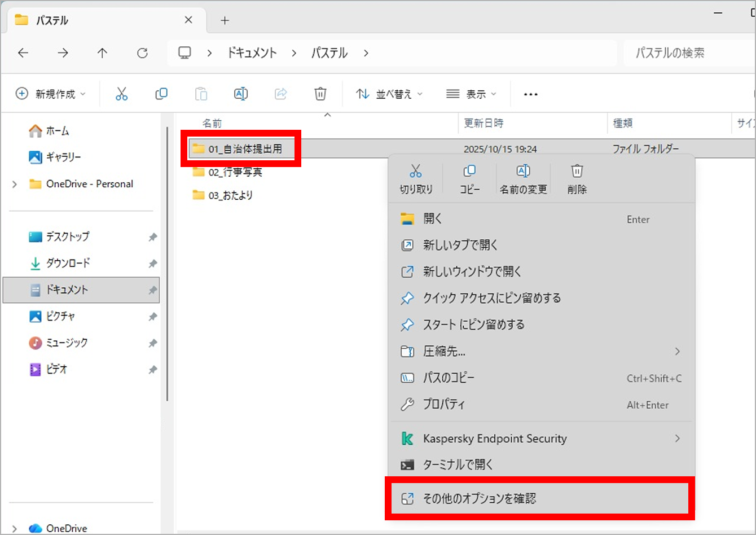
Task: Choose プロパティ from the context menu
Action: click(x=444, y=405)
